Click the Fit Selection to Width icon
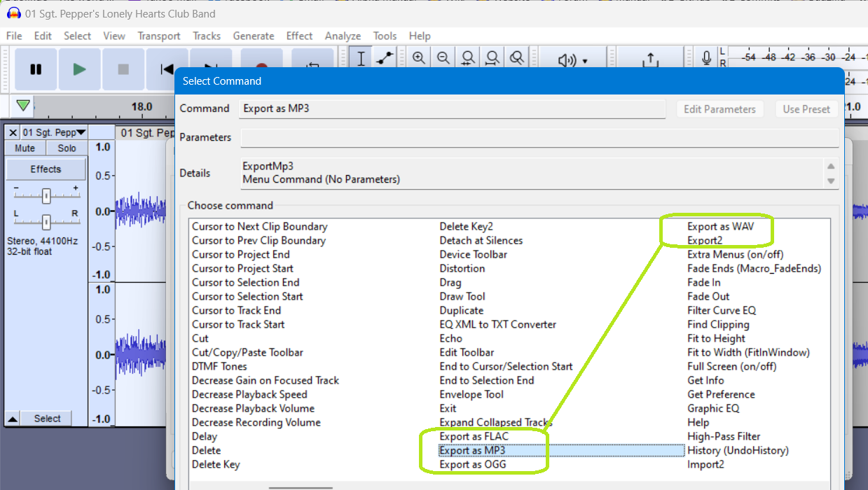 (x=468, y=59)
